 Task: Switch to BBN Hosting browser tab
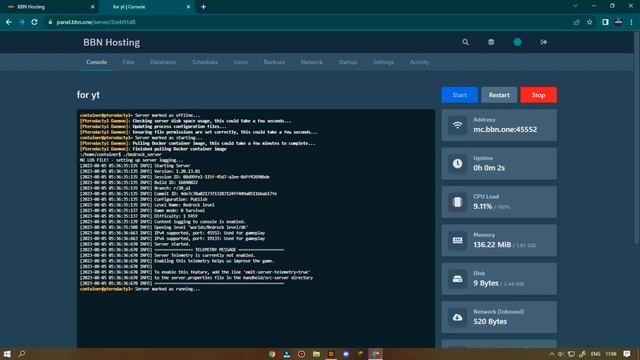[51, 7]
